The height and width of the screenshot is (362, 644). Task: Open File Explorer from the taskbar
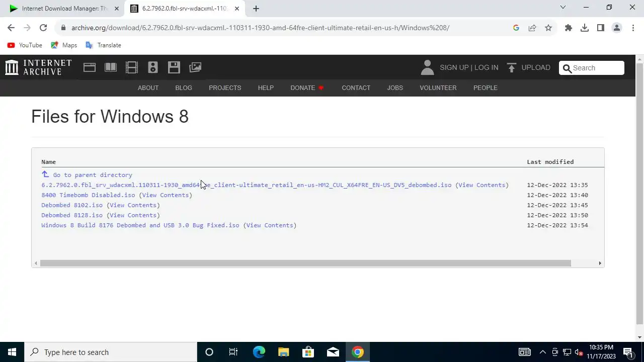283,352
